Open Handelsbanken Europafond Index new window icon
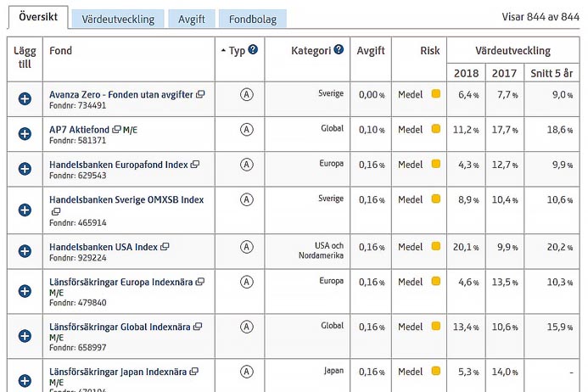The image size is (588, 392). pyautogui.click(x=195, y=164)
